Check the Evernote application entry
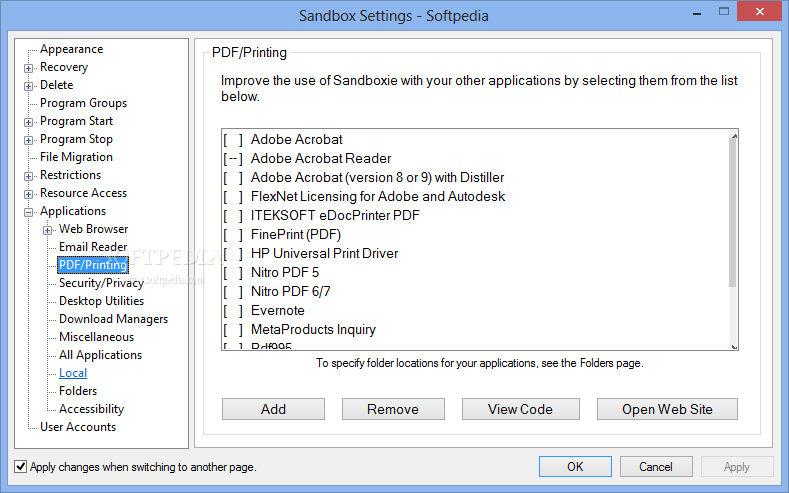The image size is (789, 493). (233, 310)
